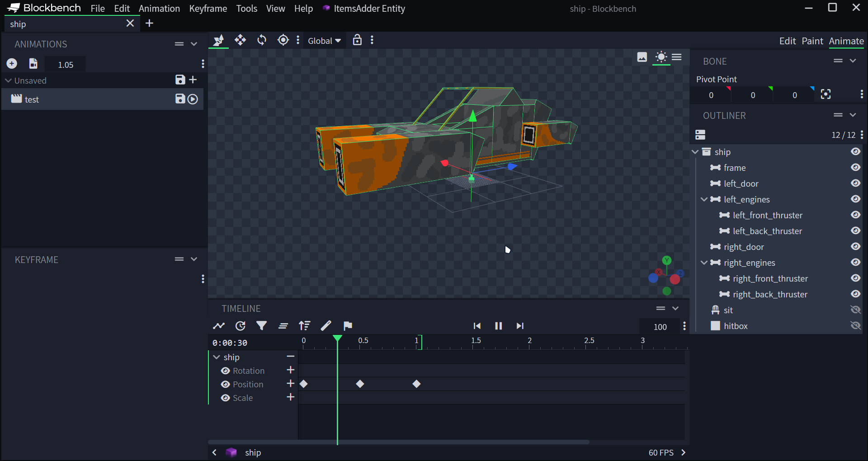Screen dimensions: 868x461
Task: Select the Position keyframe at 0.5 seconds
Action: (360, 384)
